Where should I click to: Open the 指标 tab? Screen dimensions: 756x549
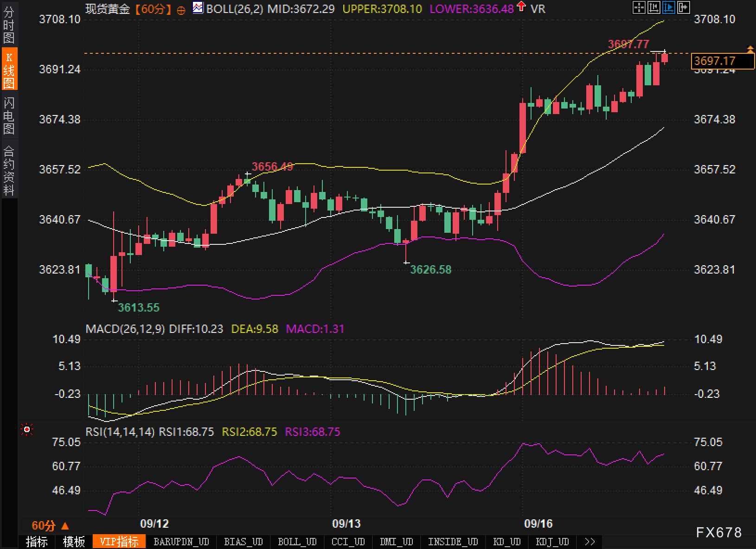click(37, 542)
